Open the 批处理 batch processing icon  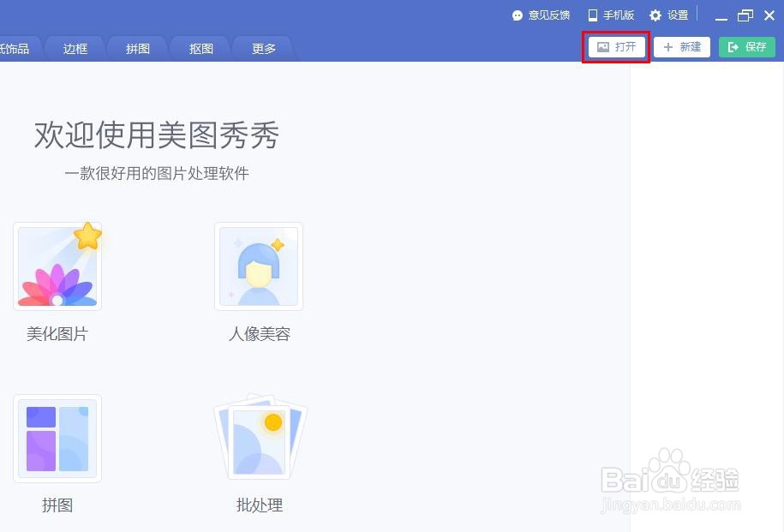[x=260, y=436]
